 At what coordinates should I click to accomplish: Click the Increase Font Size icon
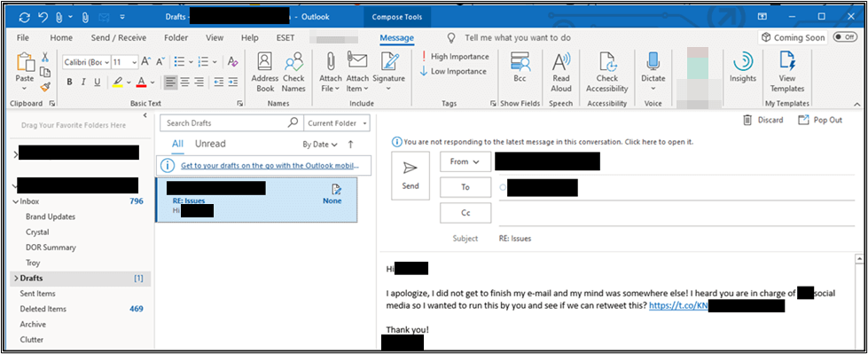[146, 61]
